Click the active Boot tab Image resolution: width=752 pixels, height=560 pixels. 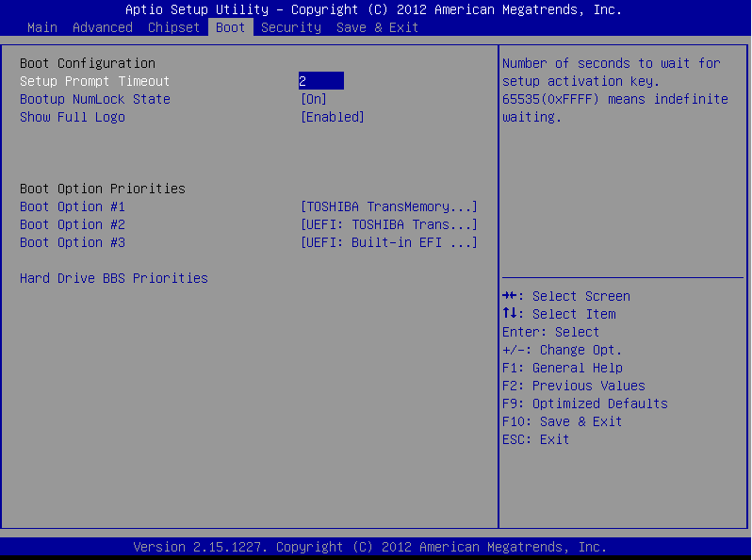[230, 27]
